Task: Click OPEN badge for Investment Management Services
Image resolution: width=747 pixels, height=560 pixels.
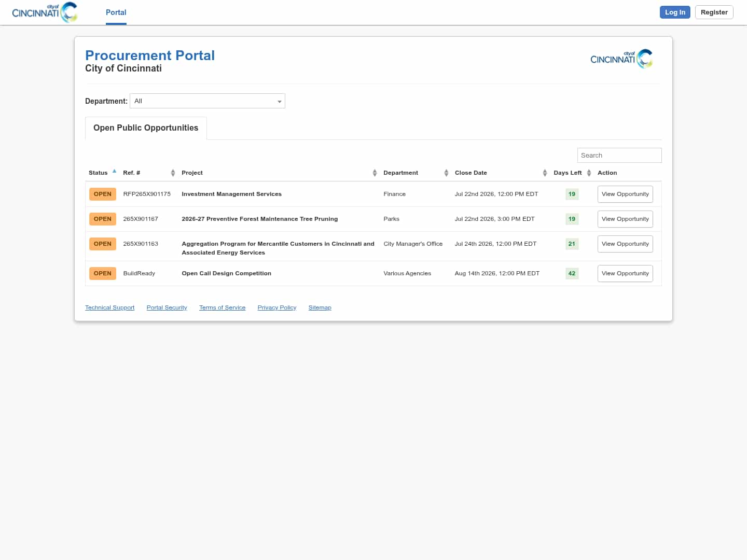Action: coord(103,194)
